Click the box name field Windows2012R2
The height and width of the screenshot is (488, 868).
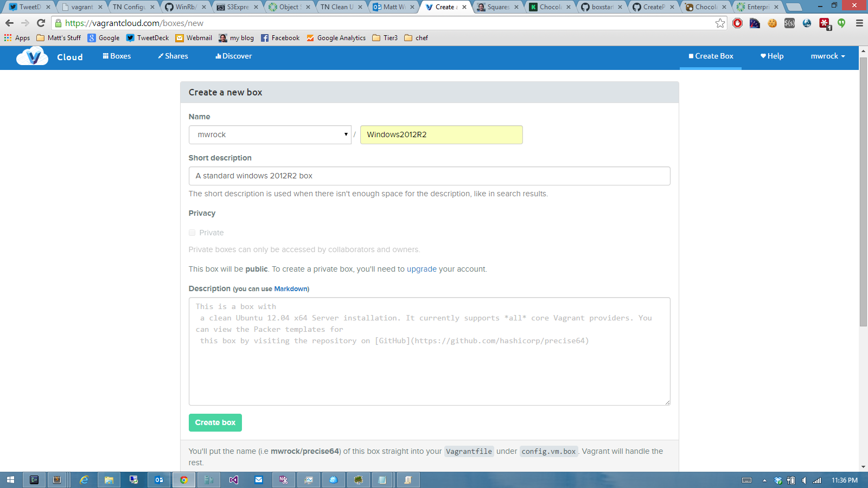441,134
